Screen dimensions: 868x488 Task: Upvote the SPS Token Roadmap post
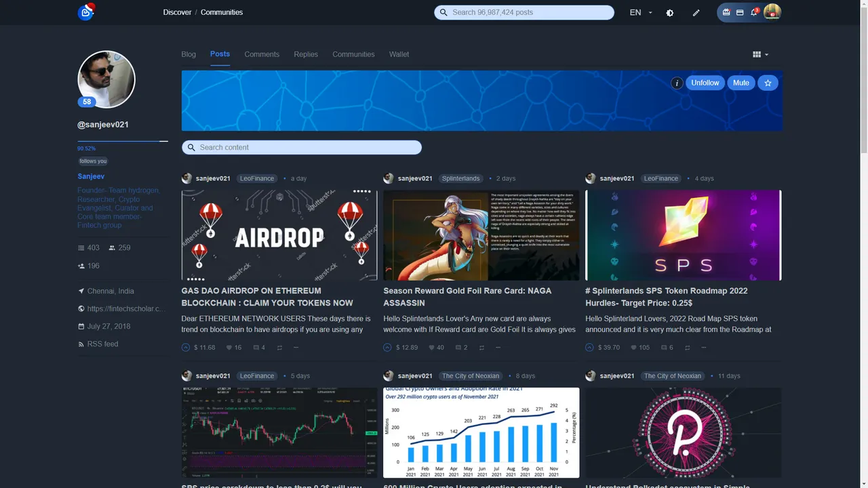(590, 347)
